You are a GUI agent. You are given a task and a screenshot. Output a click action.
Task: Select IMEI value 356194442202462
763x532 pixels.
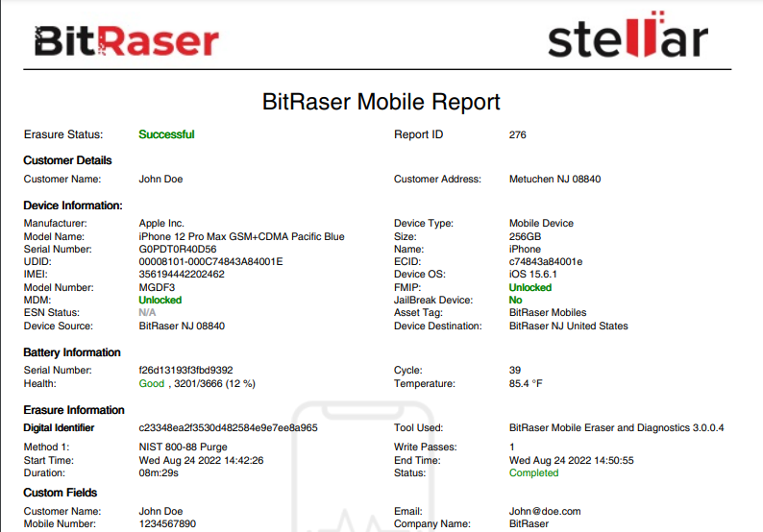(182, 275)
